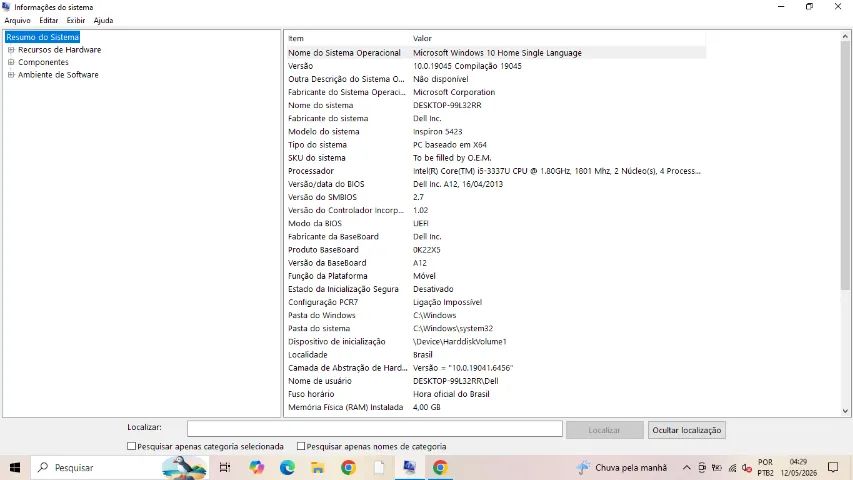
Task: Click the C:\Windows\system32 value
Action: point(453,328)
